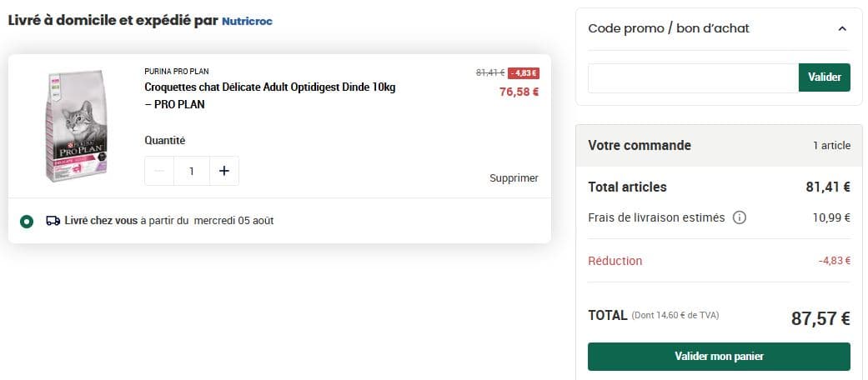Click the Total articles label
The height and width of the screenshot is (380, 868).
(627, 187)
